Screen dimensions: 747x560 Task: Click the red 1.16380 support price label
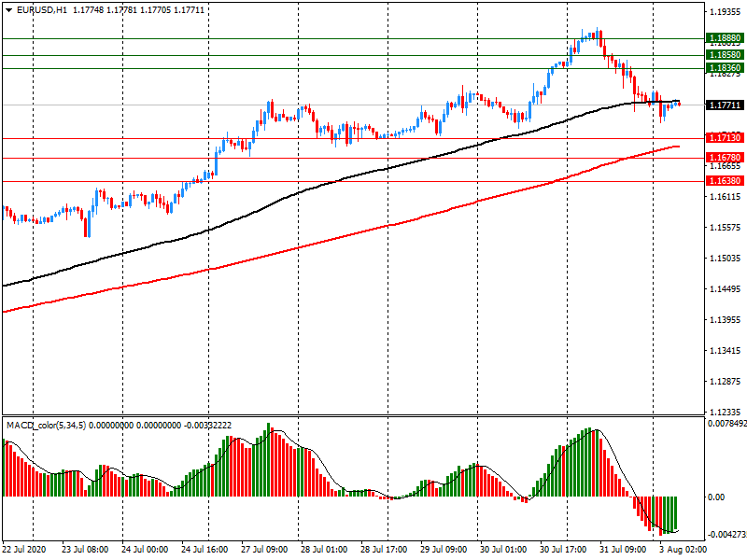pyautogui.click(x=725, y=181)
